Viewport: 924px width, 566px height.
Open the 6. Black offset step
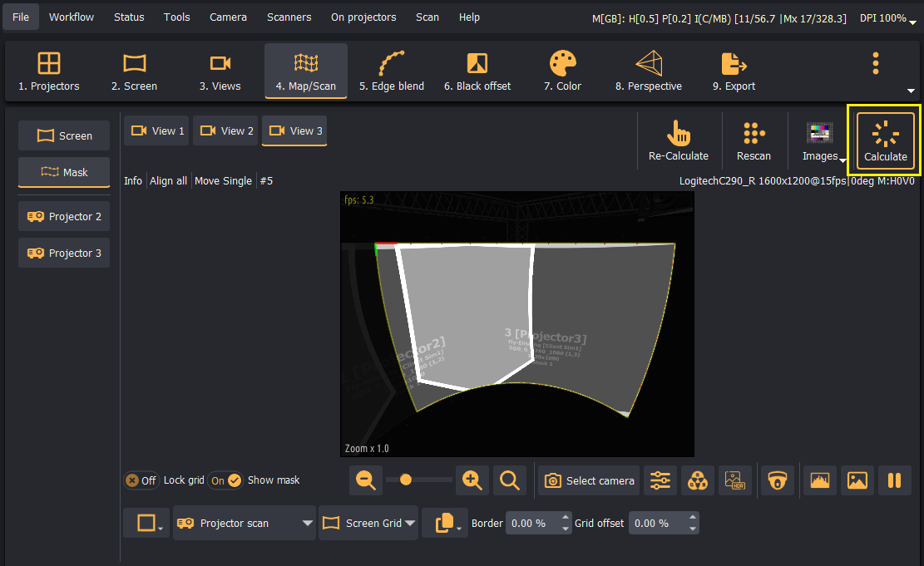[477, 71]
